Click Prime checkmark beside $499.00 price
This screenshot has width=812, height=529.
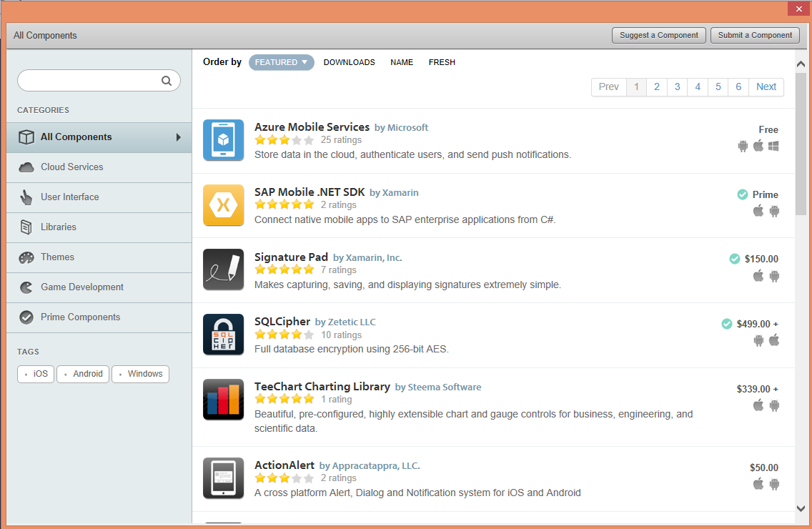727,324
